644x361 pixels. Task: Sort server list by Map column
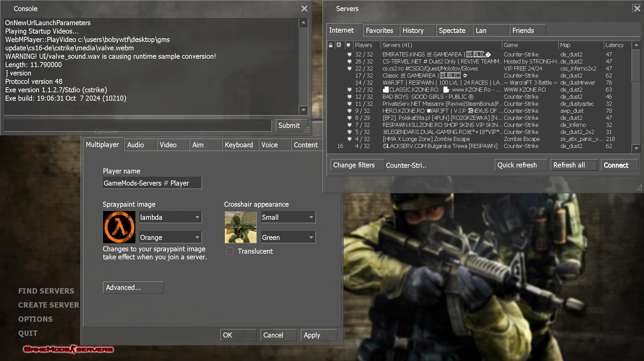click(581, 45)
